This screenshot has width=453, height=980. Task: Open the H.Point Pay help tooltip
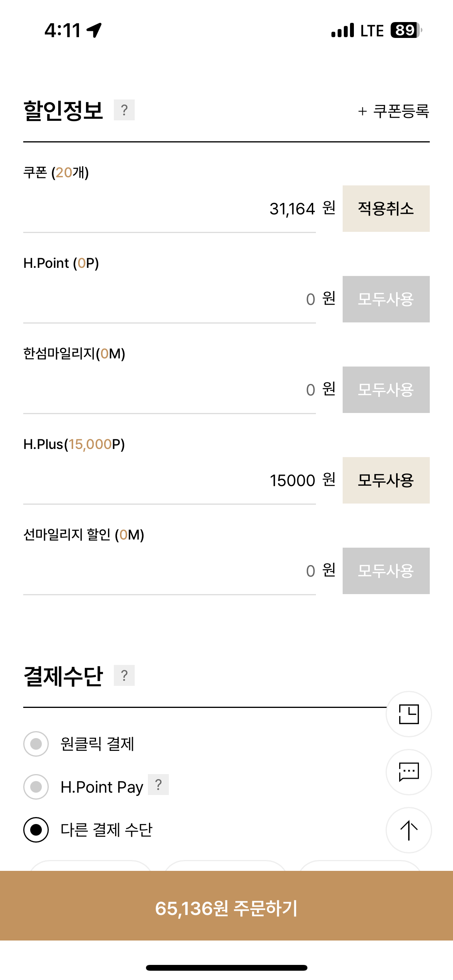(x=158, y=785)
